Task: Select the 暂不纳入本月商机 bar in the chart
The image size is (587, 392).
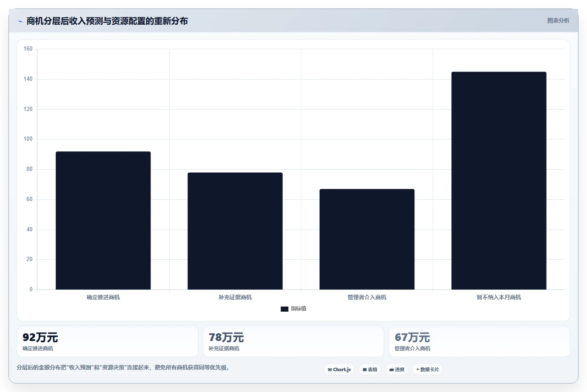Action: tap(499, 181)
